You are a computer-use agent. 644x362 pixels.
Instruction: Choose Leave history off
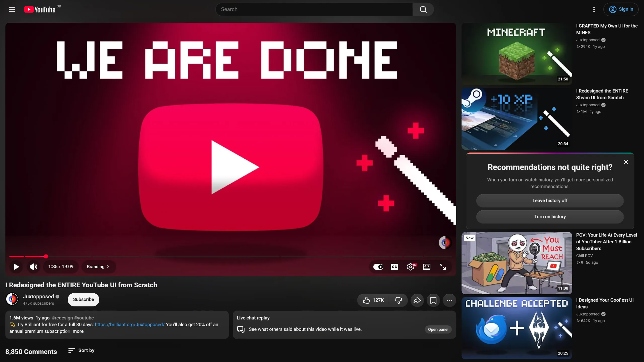[550, 201]
